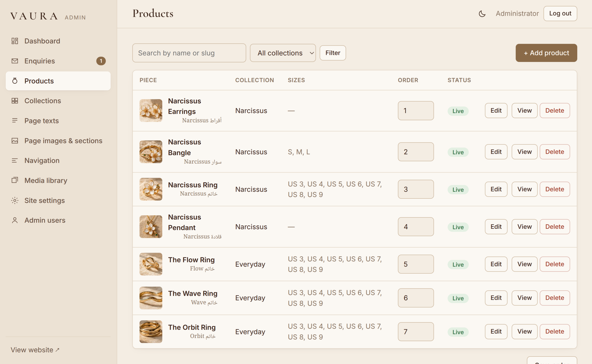Click the Filter button
This screenshot has height=364, width=592.
[333, 53]
